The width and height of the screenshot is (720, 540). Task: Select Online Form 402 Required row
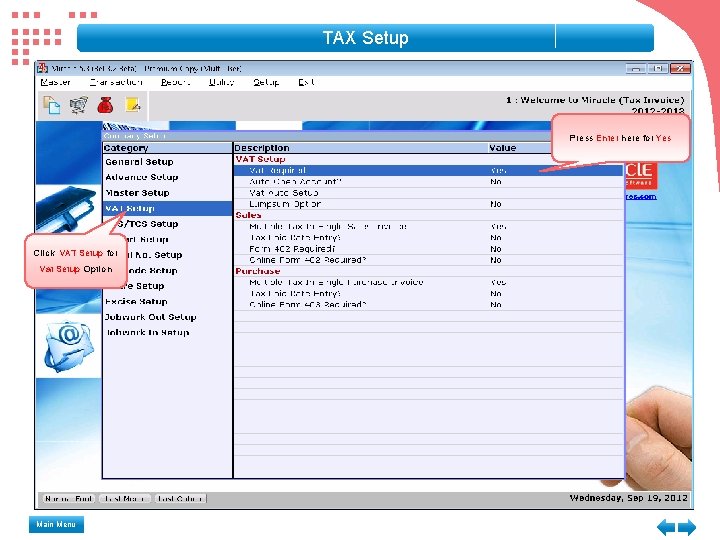pyautogui.click(x=429, y=260)
